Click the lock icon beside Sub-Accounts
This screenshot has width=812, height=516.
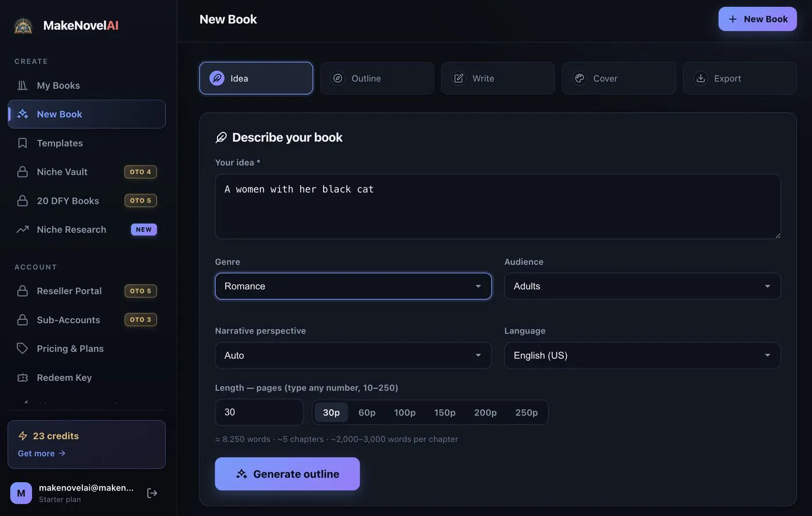[23, 320]
